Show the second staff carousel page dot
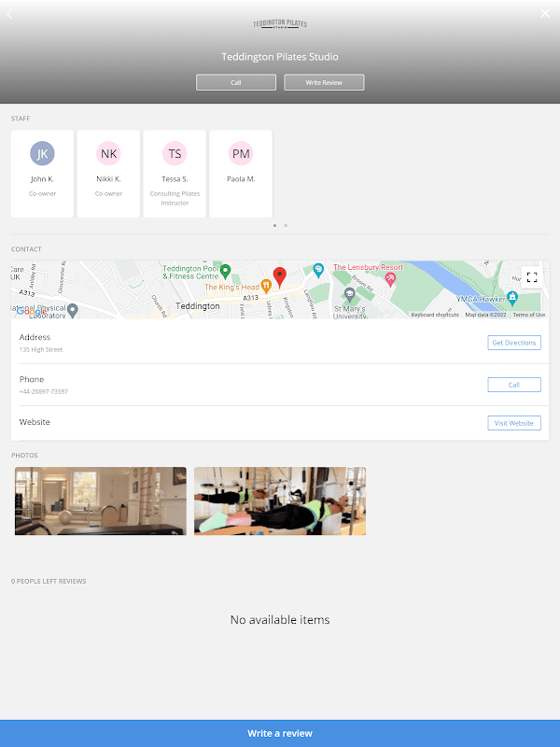560x747 pixels. 286,225
